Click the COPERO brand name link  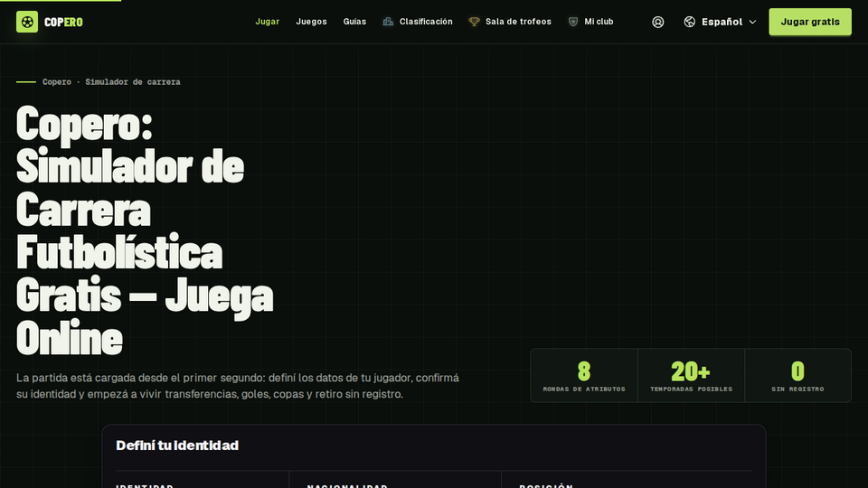(x=63, y=22)
